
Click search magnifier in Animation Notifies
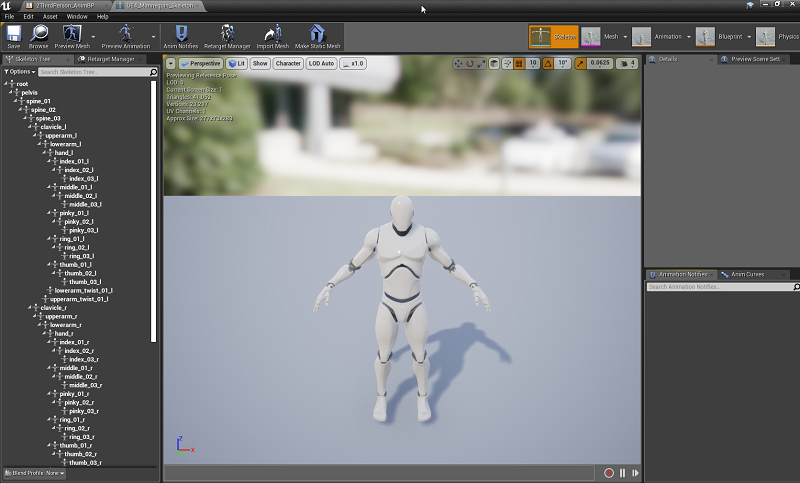(x=796, y=287)
